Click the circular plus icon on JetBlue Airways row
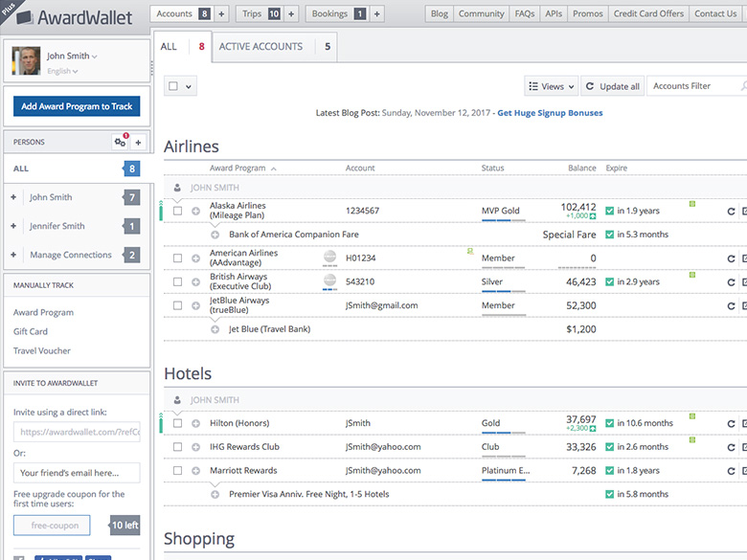Screen dimensions: 747x560 (195, 305)
